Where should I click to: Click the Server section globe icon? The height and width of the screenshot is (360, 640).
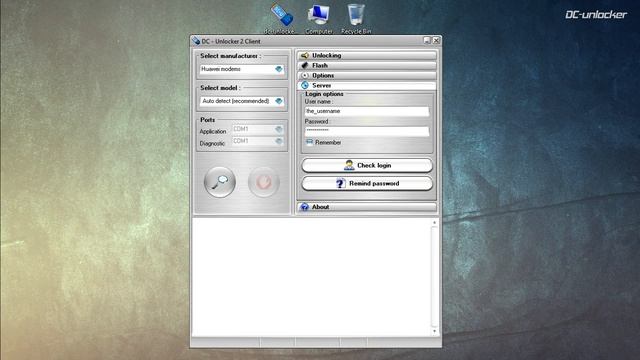click(x=304, y=85)
